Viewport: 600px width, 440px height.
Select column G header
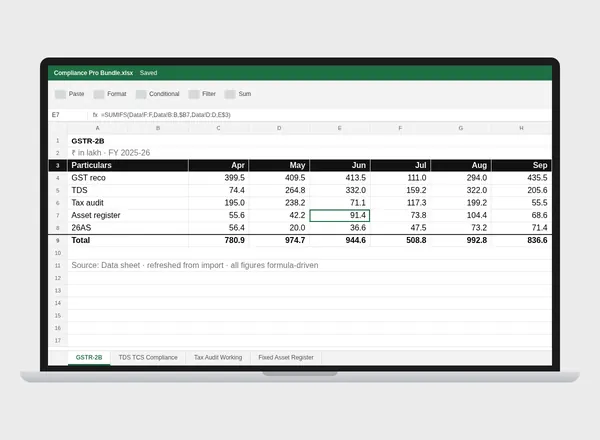pyautogui.click(x=461, y=128)
